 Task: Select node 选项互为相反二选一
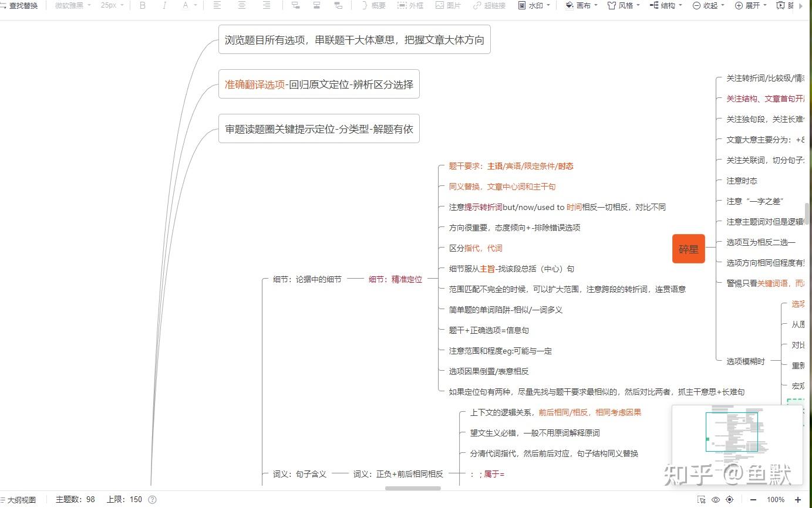761,242
